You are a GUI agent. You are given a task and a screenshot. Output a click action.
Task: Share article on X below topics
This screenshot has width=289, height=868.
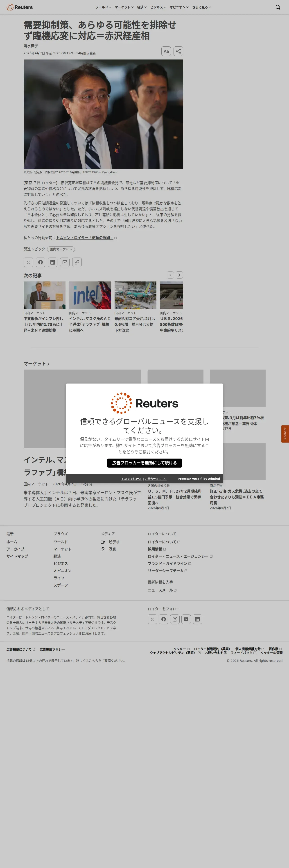[x=28, y=262]
